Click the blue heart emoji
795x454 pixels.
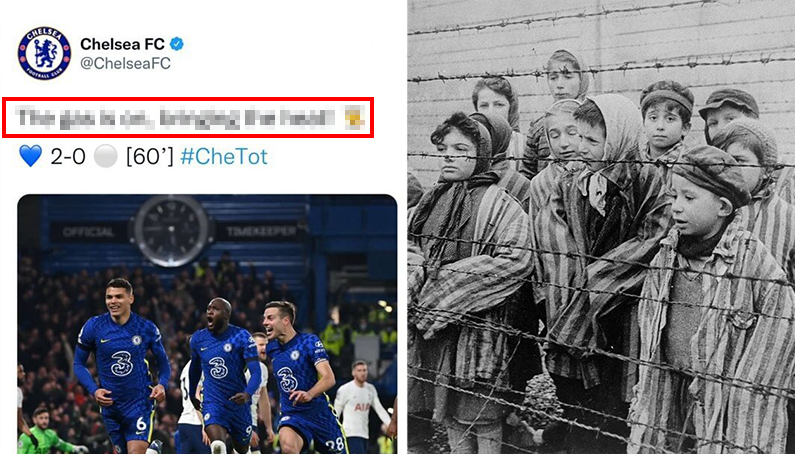30,156
